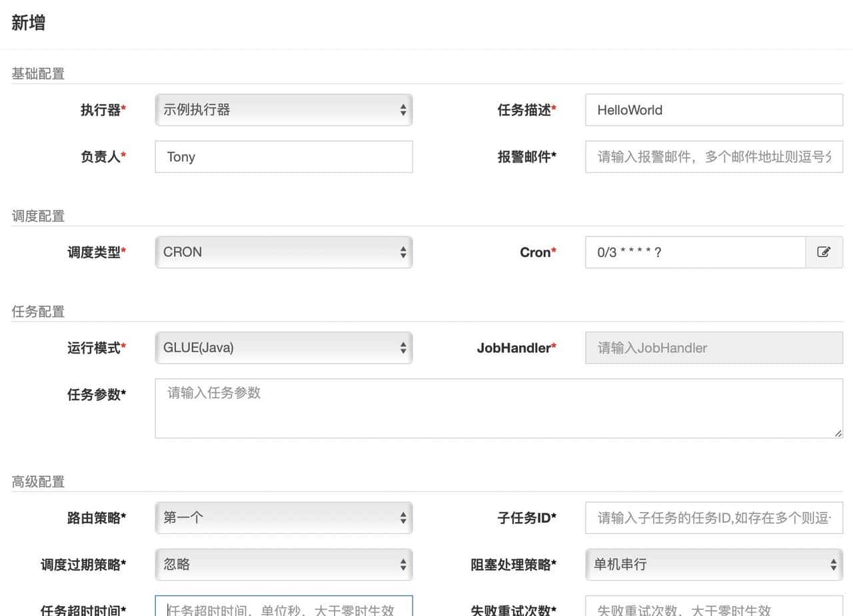This screenshot has width=853, height=616.
Task: Open the 运行模式 GLUE(Java) dropdown
Action: click(283, 348)
